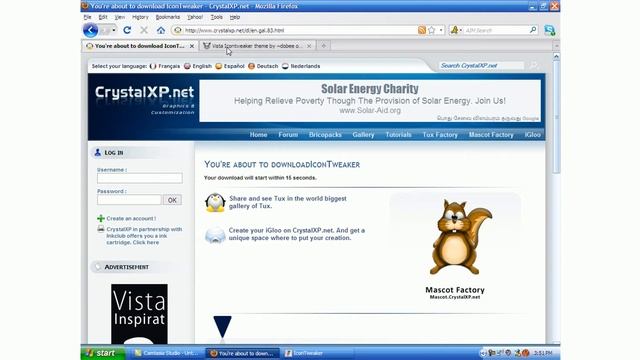Go to Home in site navigation
This screenshot has height=360, width=640.
point(258,135)
